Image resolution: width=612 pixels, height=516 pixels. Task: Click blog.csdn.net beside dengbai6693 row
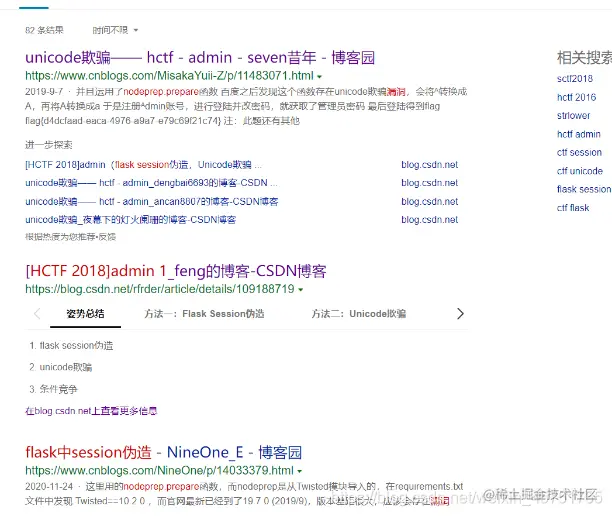pyautogui.click(x=429, y=183)
